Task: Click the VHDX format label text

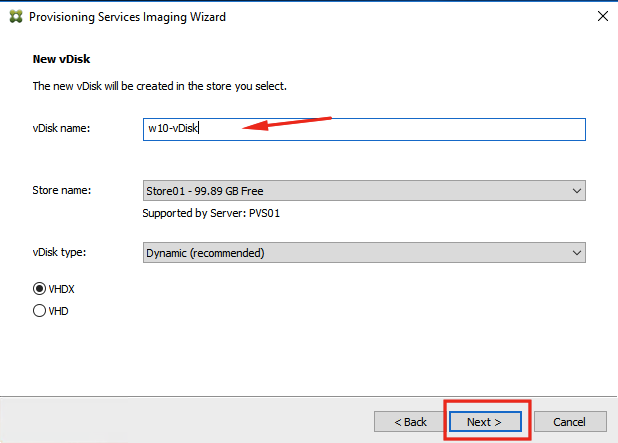Action: tap(61, 289)
